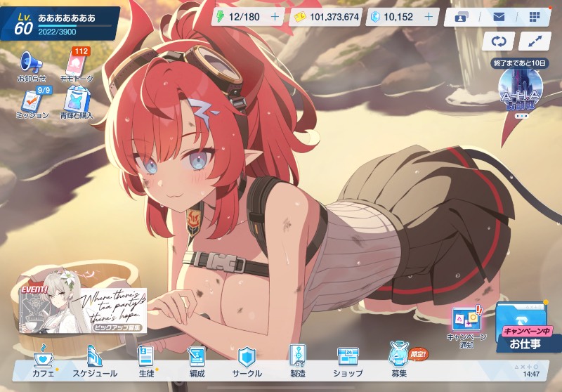Click the キャンペーン中 badge
The image size is (562, 392).
[527, 331]
